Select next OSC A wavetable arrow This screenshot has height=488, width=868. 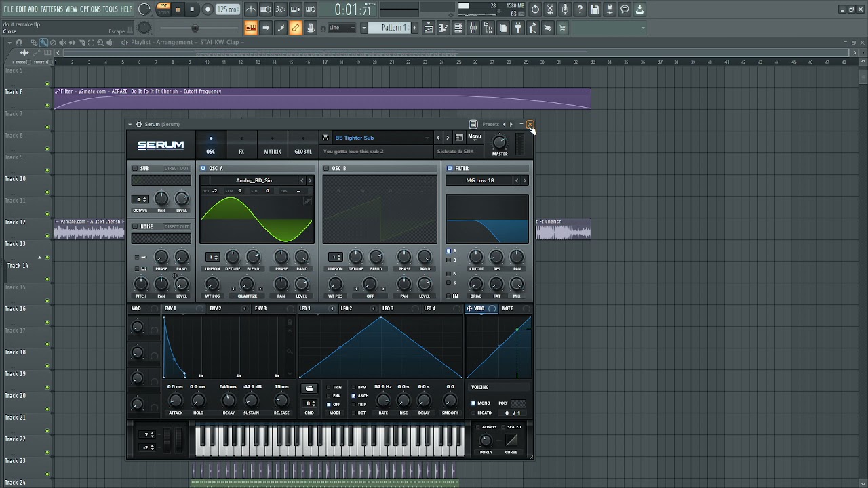point(310,180)
